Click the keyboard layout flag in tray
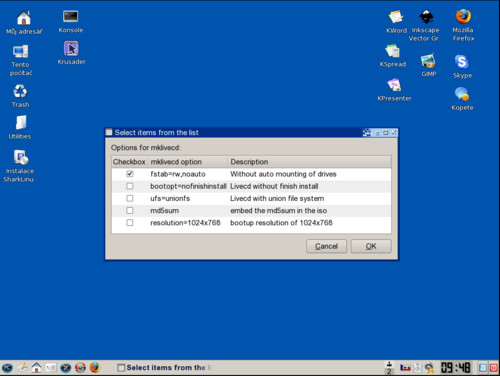The width and height of the screenshot is (500, 376). point(405,368)
